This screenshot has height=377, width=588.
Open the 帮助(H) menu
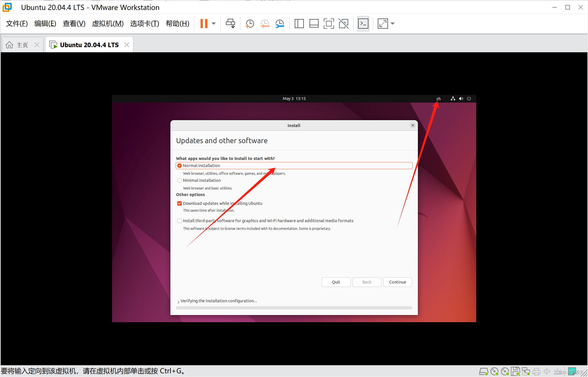coord(178,24)
